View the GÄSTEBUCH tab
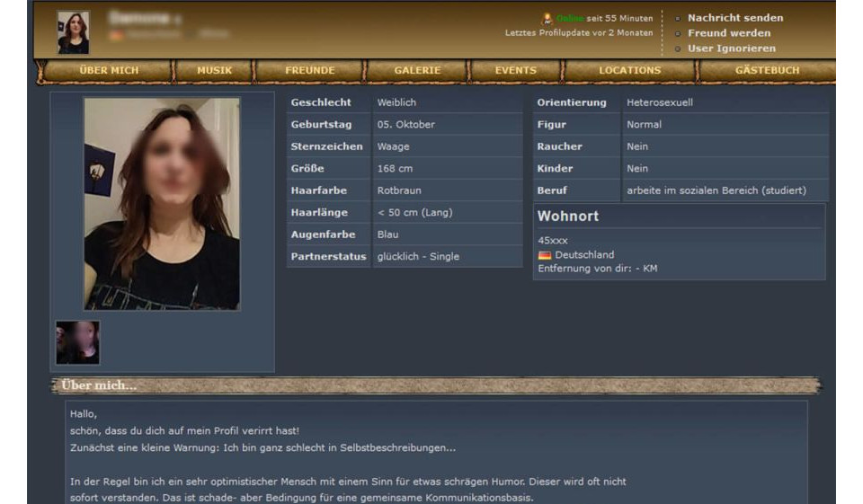The width and height of the screenshot is (863, 504). 768,70
